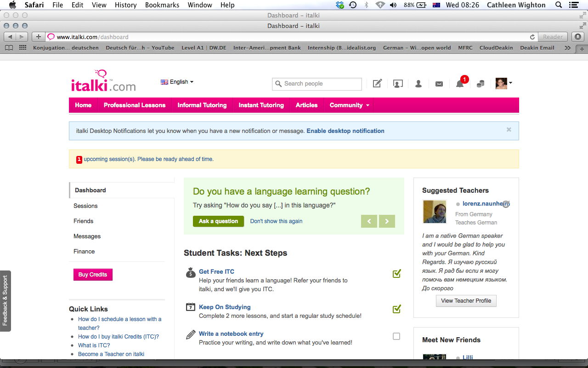Select Finance in the left sidebar
Viewport: 588px width, 368px height.
coord(84,252)
